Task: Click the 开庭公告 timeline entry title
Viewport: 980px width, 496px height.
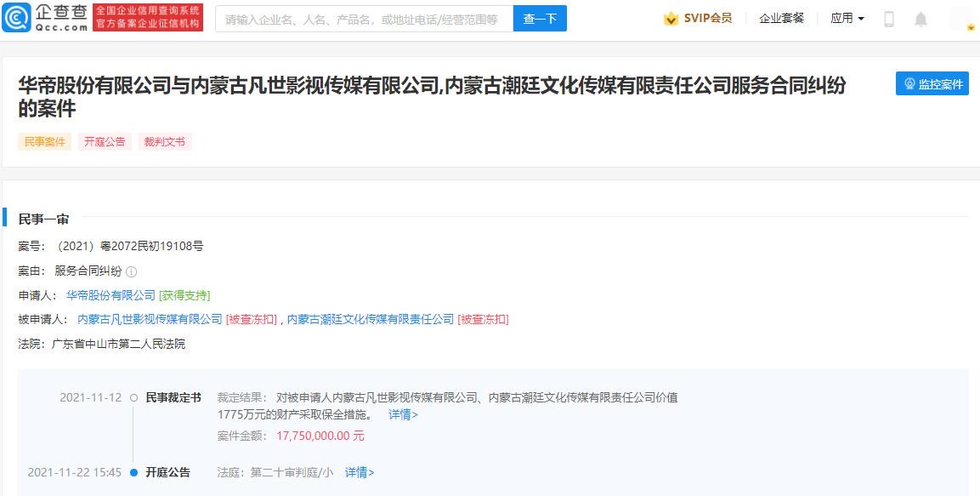Action: click(x=167, y=473)
